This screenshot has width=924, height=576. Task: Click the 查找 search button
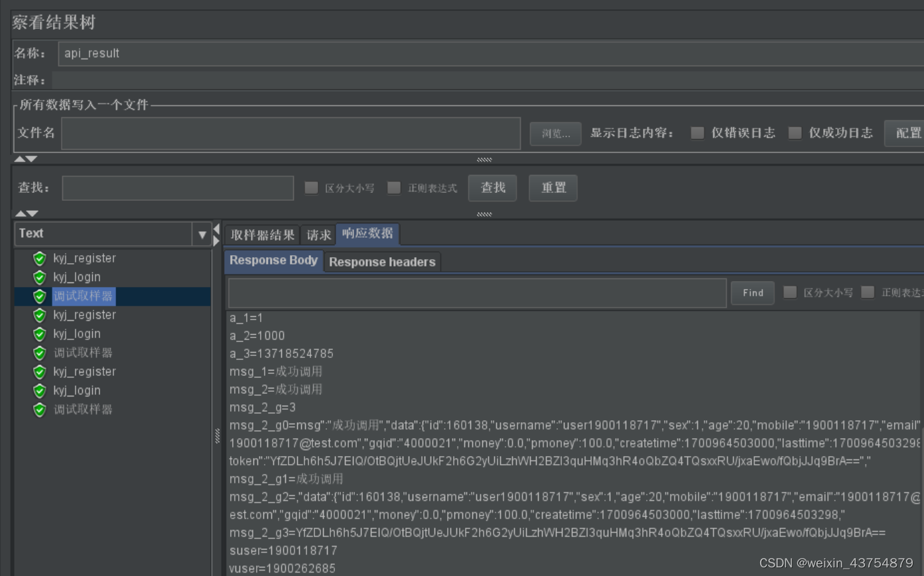492,188
